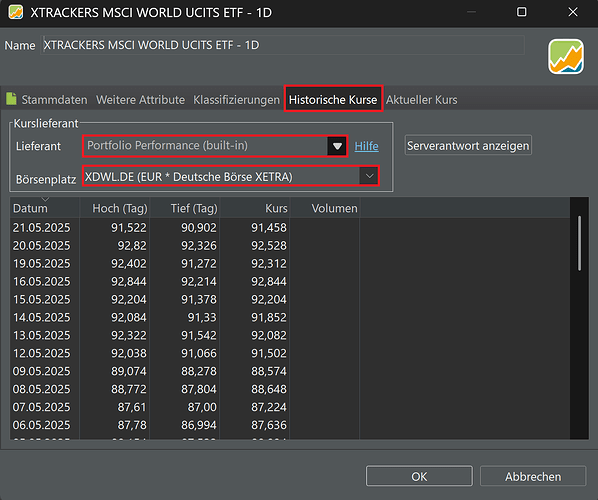This screenshot has height=500, width=598.
Task: Click the Tief value 90,902
Action: [199, 228]
